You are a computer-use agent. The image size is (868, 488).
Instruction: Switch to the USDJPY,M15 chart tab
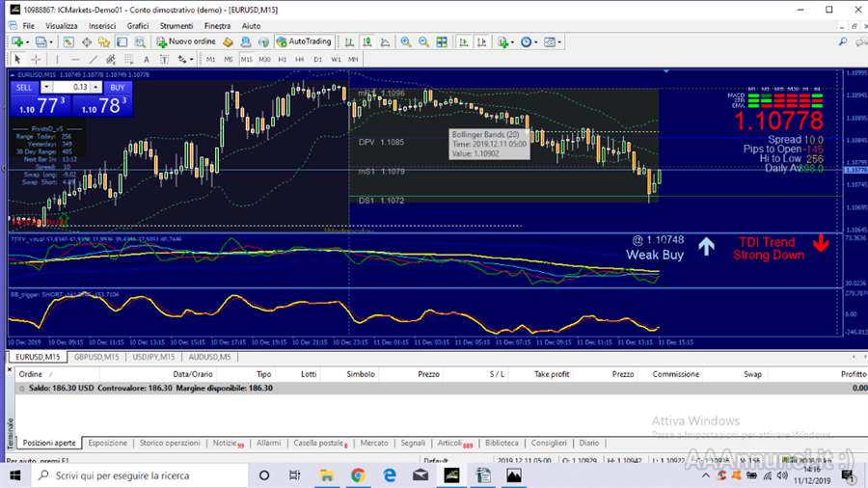pos(153,357)
